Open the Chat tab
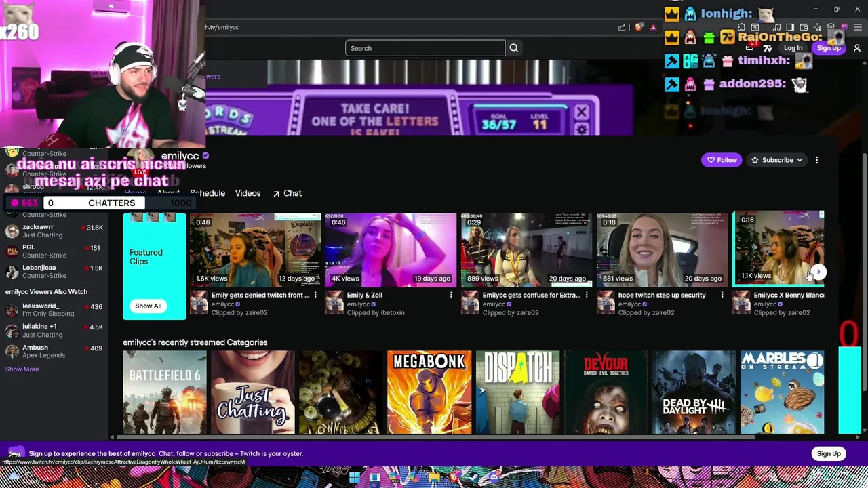The width and height of the screenshot is (868, 488). tap(288, 193)
